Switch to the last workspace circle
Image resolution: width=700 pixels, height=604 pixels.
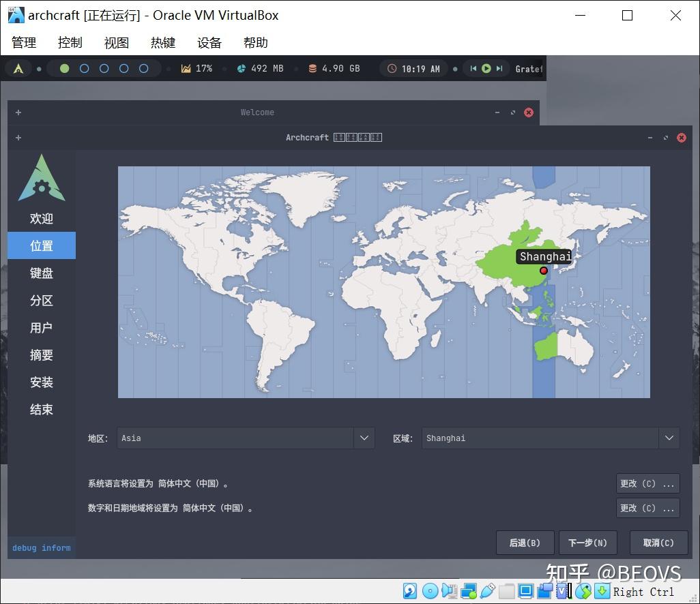(143, 68)
